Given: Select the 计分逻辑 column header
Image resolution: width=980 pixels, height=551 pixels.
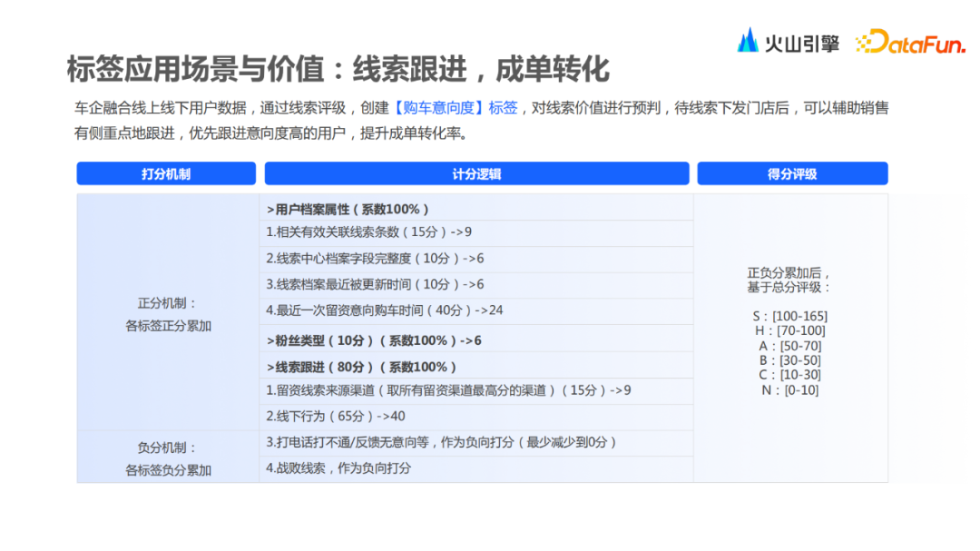Looking at the screenshot, I should point(478,173).
